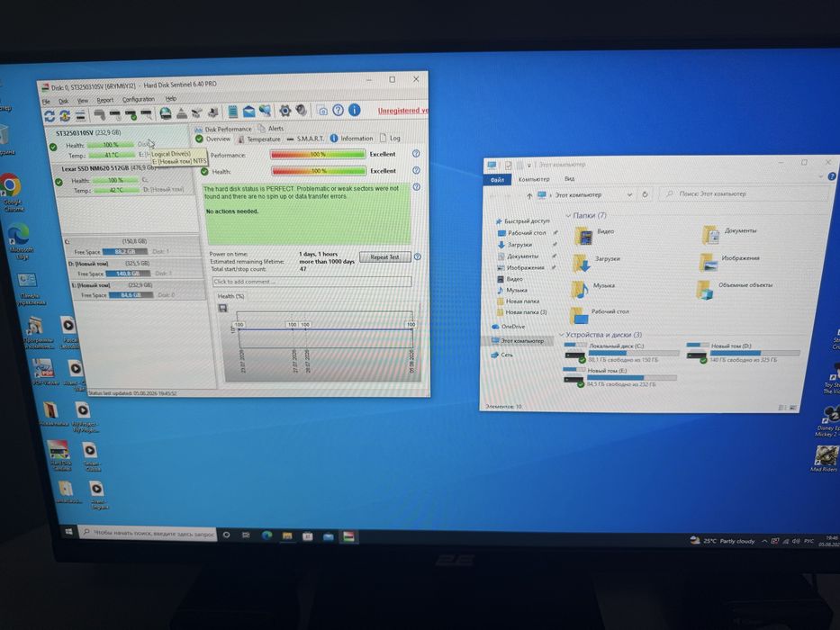Click the C: Free Space bar in Sentinel
This screenshot has width=840, height=630.
click(126, 252)
